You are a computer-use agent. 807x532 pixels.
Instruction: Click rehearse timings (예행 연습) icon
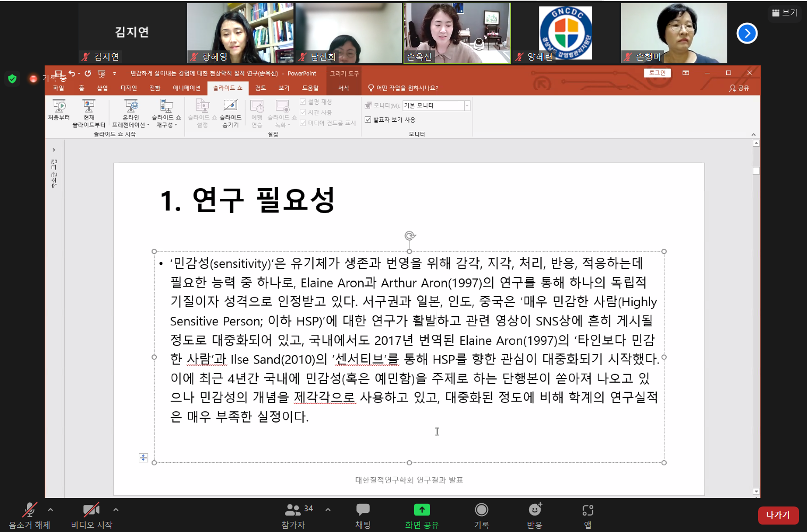click(257, 113)
